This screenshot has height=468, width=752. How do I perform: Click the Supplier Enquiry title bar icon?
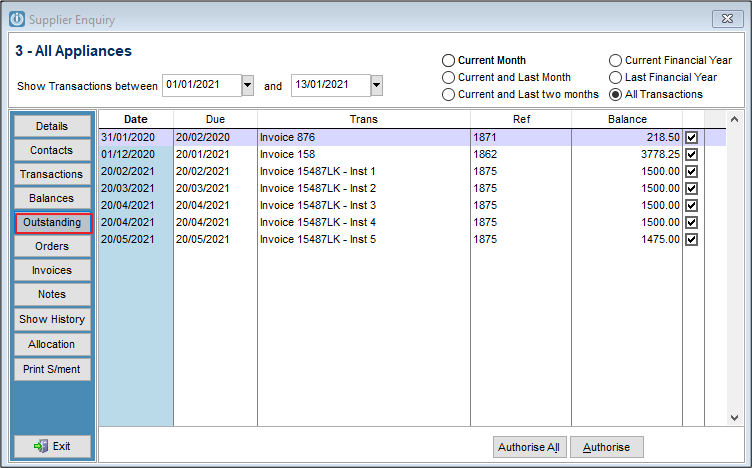[x=17, y=19]
